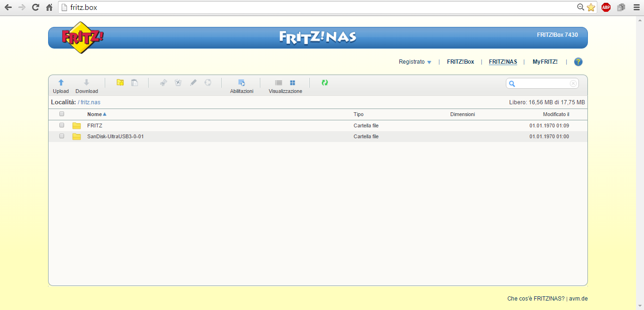Sort by the Tipo column
Screen dimensions: 644x310
click(x=359, y=114)
